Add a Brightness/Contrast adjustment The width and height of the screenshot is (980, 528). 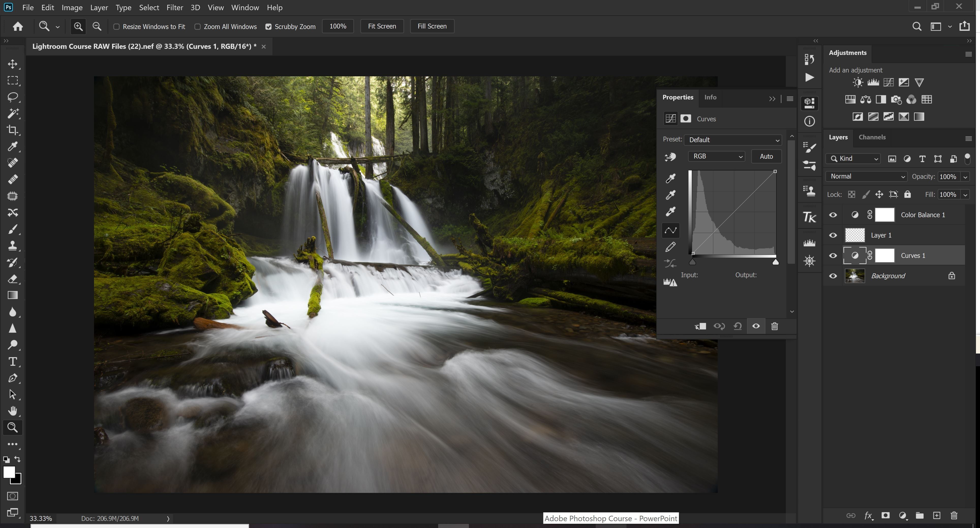tap(857, 82)
